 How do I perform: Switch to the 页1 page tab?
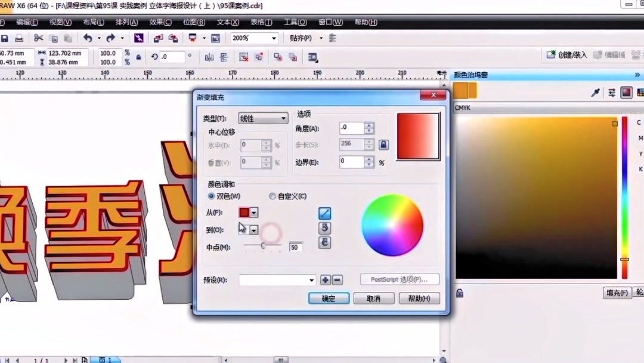click(x=106, y=359)
